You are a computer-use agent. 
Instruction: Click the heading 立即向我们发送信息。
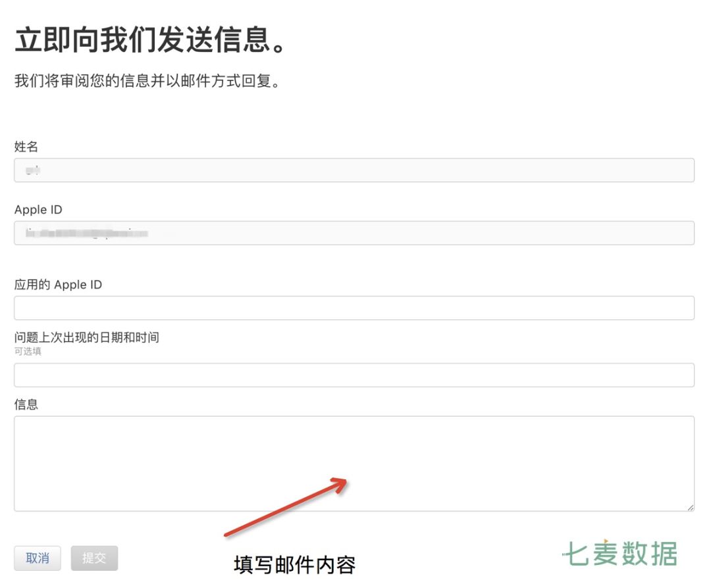tap(150, 40)
